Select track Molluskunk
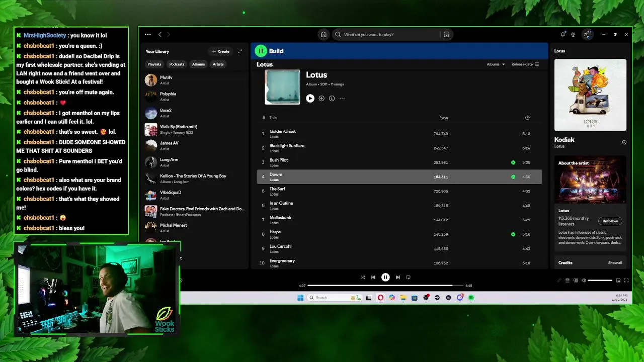 point(399,220)
